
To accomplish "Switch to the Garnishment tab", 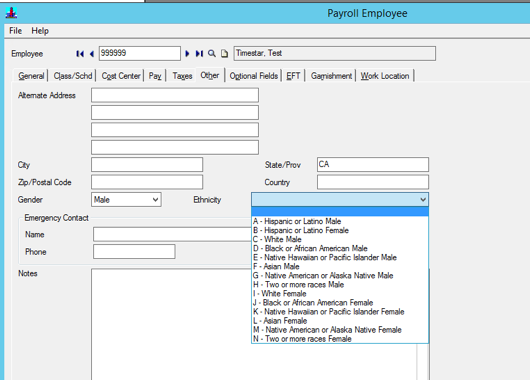I will [331, 76].
